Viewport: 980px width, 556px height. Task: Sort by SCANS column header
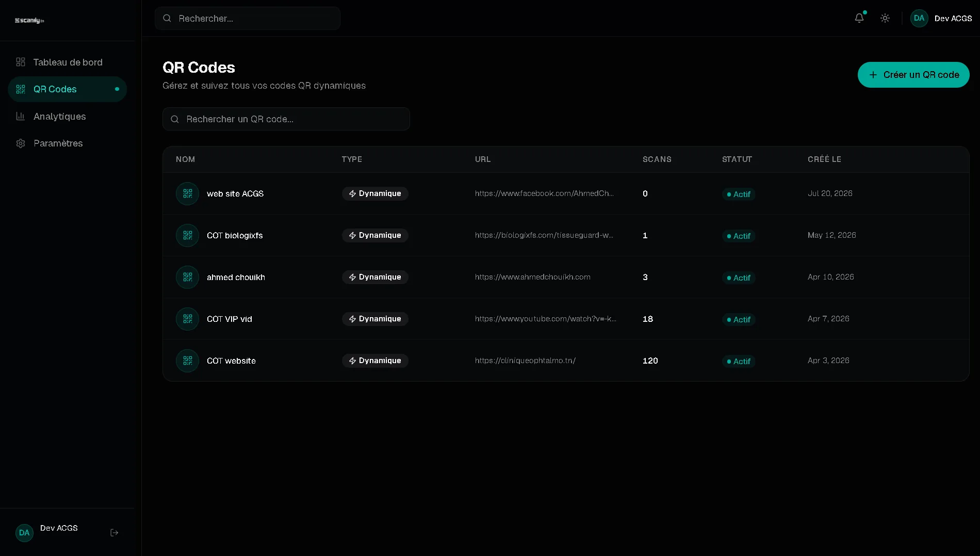[x=657, y=159]
